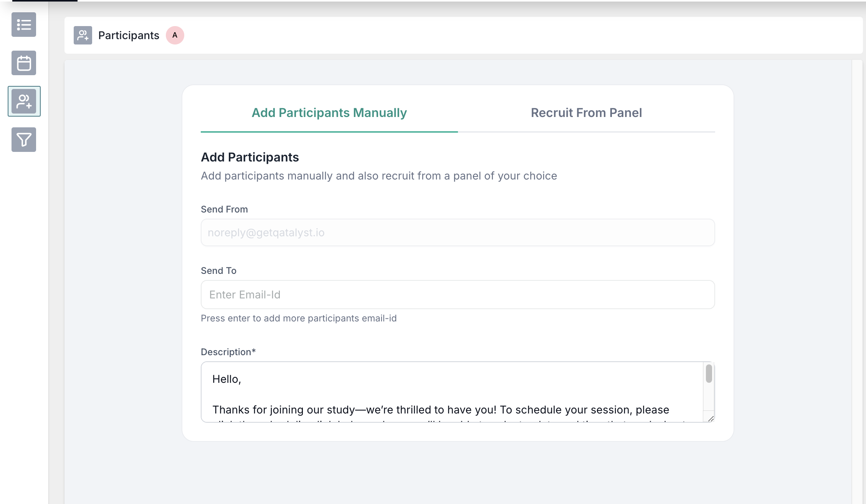Open the list view sidebar icon
Image resolution: width=866 pixels, height=504 pixels.
pyautogui.click(x=24, y=25)
